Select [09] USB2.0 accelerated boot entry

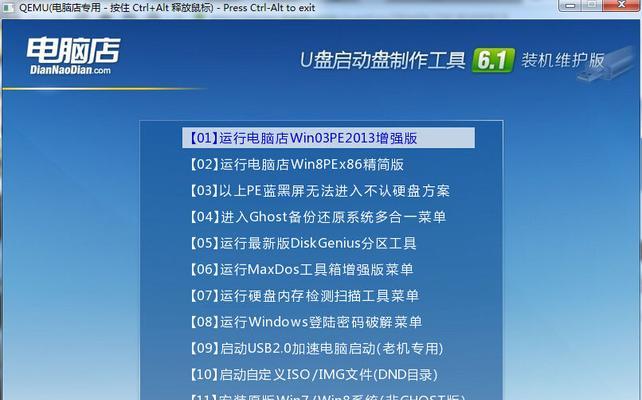pyautogui.click(x=316, y=348)
